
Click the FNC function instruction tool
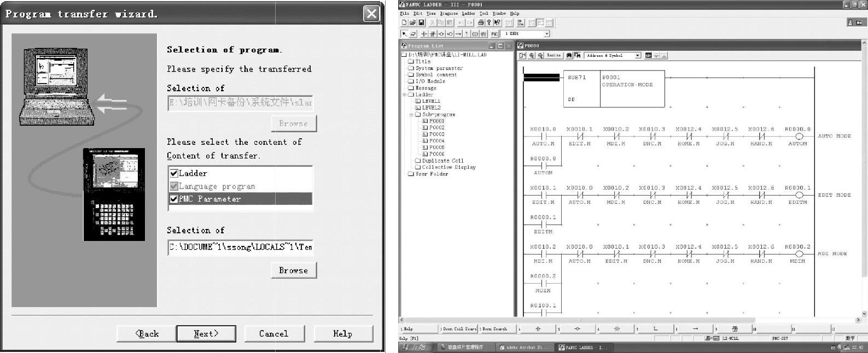click(494, 34)
